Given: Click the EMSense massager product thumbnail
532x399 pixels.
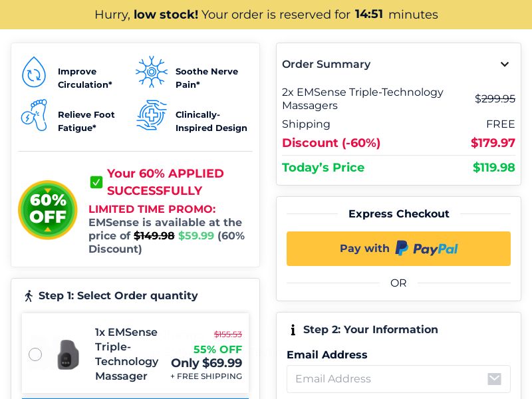Looking at the screenshot, I should (67, 354).
